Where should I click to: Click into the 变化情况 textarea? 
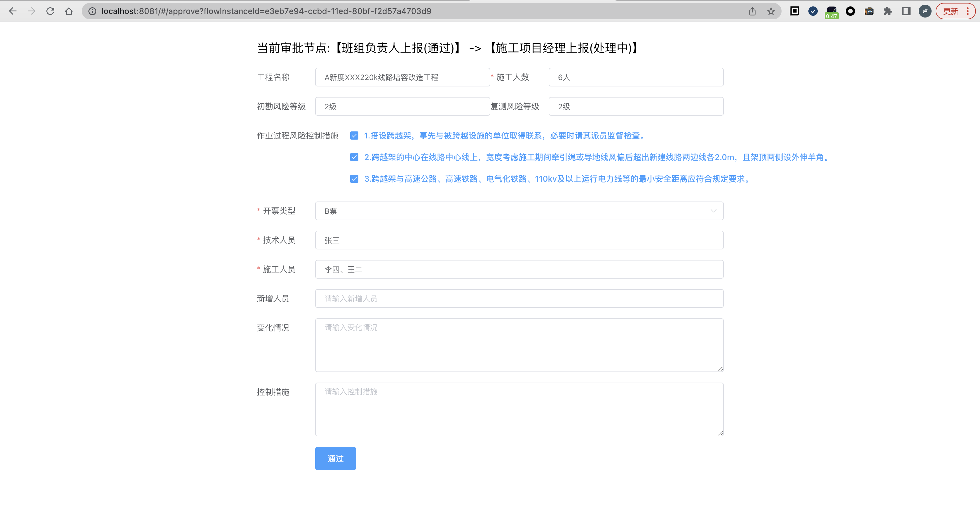click(x=519, y=345)
